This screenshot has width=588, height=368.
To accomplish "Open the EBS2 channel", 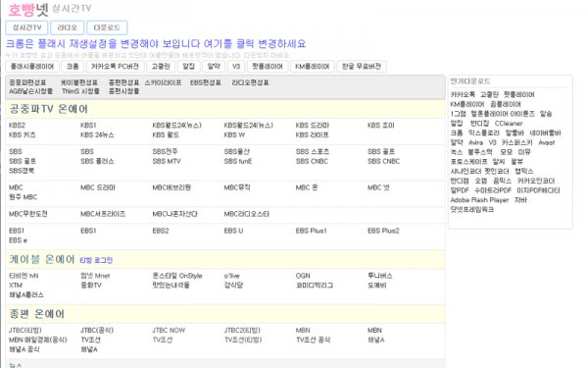I will [161, 231].
